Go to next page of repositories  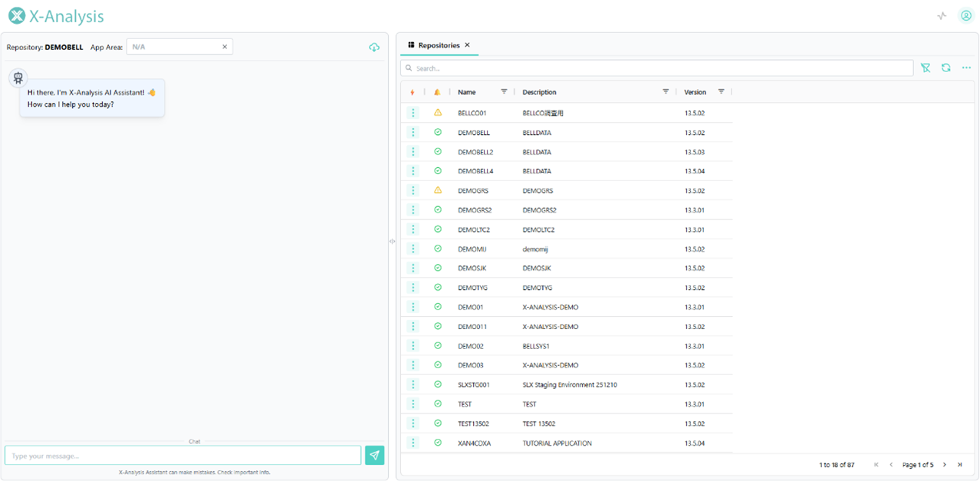click(x=945, y=465)
